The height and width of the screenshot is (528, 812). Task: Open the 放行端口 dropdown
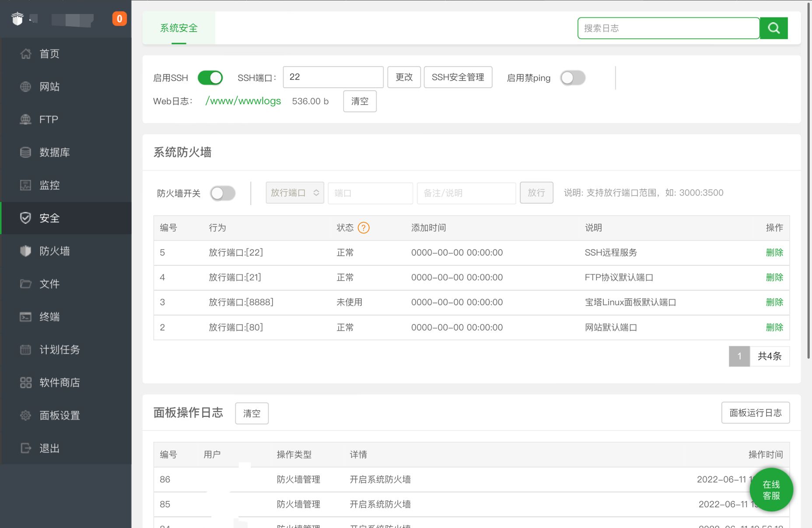click(x=295, y=193)
